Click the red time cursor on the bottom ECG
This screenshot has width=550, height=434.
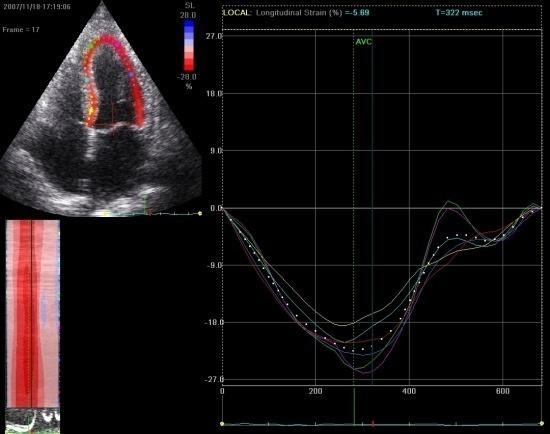pyautogui.click(x=373, y=424)
